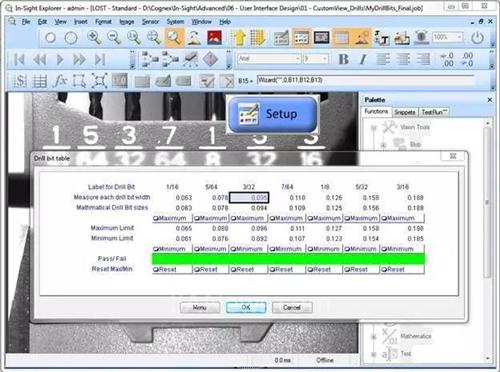This screenshot has width=500, height=372.
Task: Open the font name dropdown
Action: tap(269, 59)
